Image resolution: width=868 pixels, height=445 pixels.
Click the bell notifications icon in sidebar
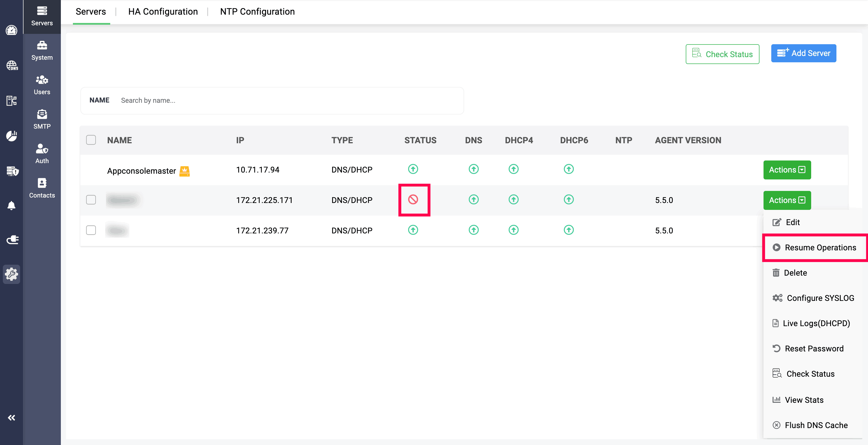pyautogui.click(x=11, y=205)
